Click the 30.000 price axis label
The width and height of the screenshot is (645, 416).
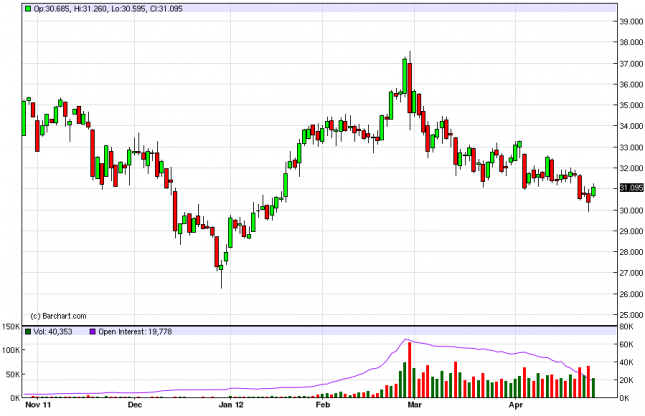click(631, 210)
